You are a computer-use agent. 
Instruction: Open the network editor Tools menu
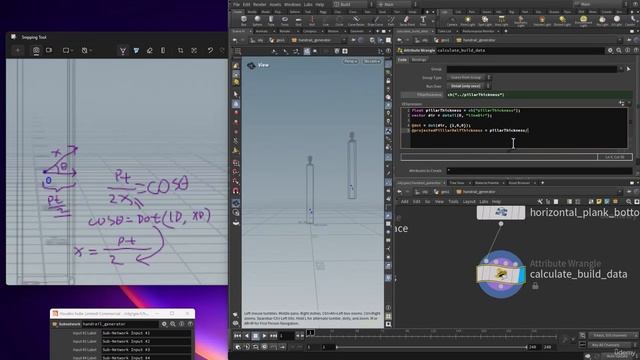(x=453, y=202)
